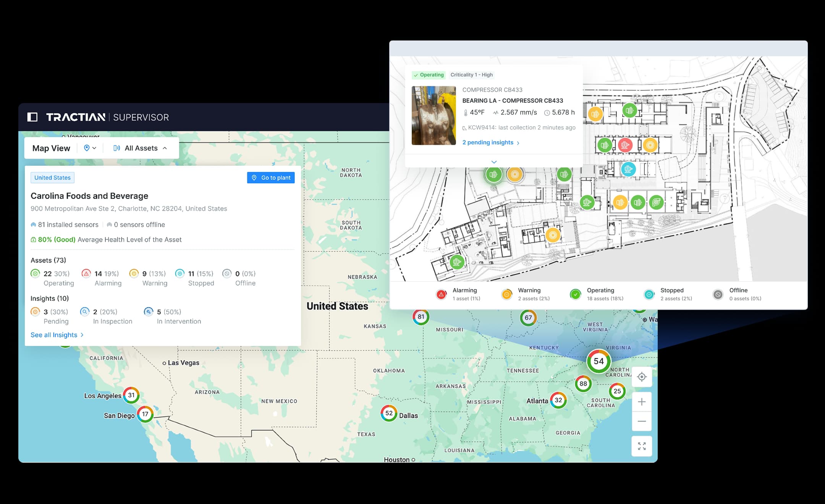Select the Map View tab
Screen dimensions: 825x504
pyautogui.click(x=51, y=148)
